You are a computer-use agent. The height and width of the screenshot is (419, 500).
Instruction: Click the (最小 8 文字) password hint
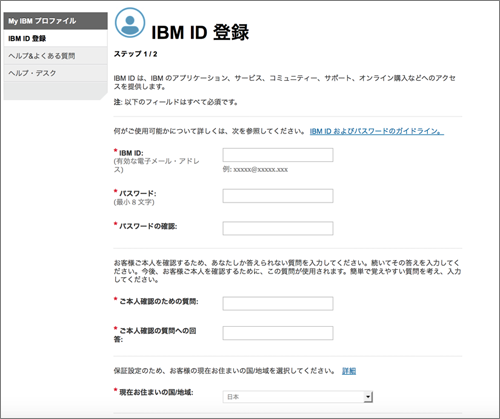[x=134, y=202]
